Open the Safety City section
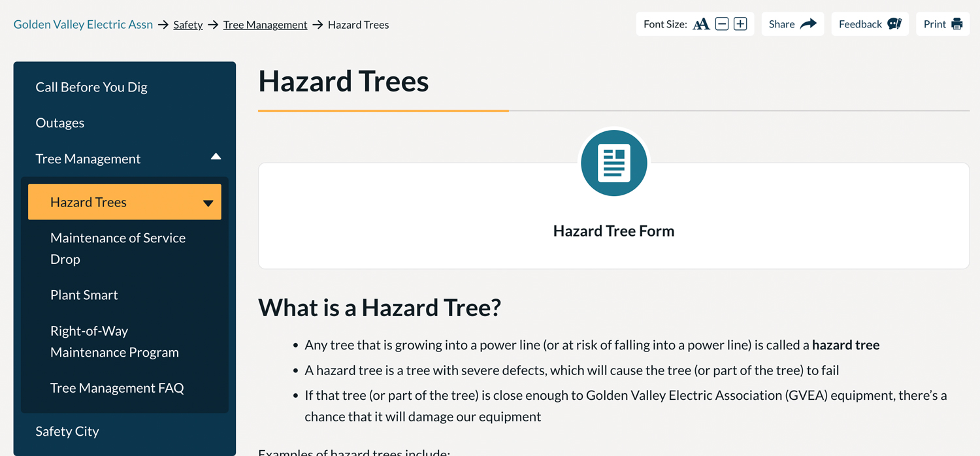This screenshot has width=980, height=456. (67, 431)
